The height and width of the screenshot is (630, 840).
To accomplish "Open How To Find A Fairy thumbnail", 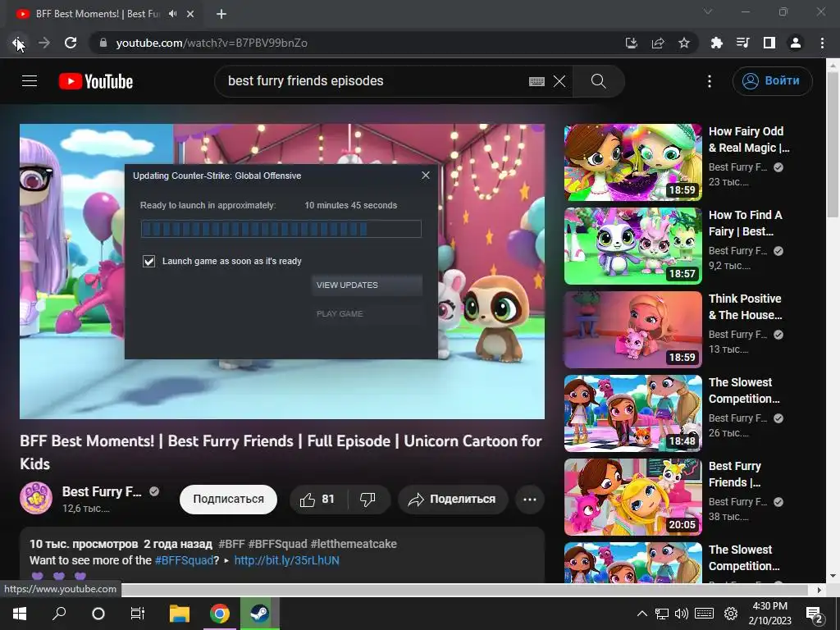I will 632,246.
